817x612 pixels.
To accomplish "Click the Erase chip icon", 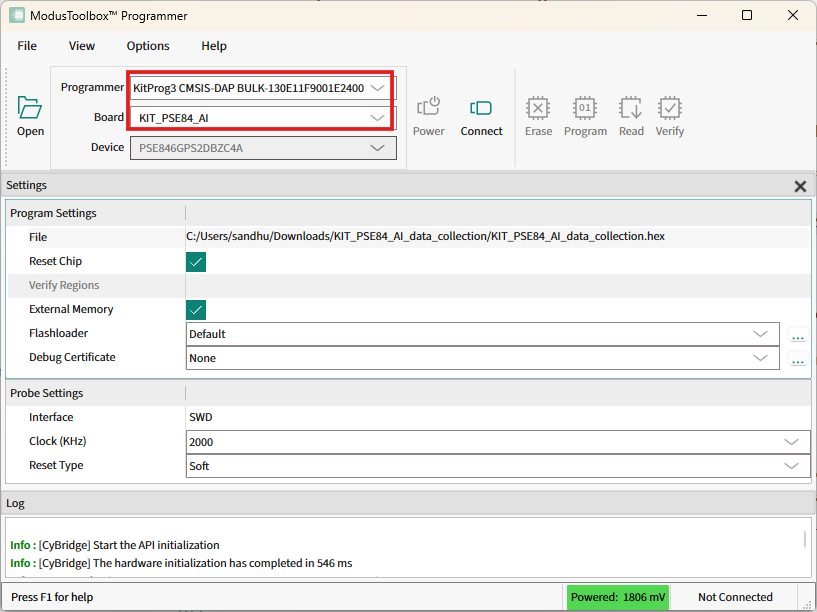I will pyautogui.click(x=538, y=108).
